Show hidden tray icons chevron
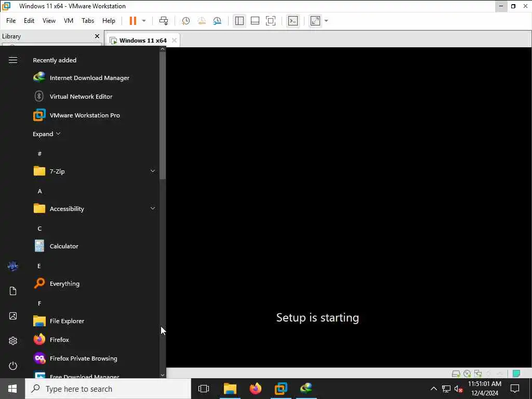532x399 pixels. coord(434,389)
